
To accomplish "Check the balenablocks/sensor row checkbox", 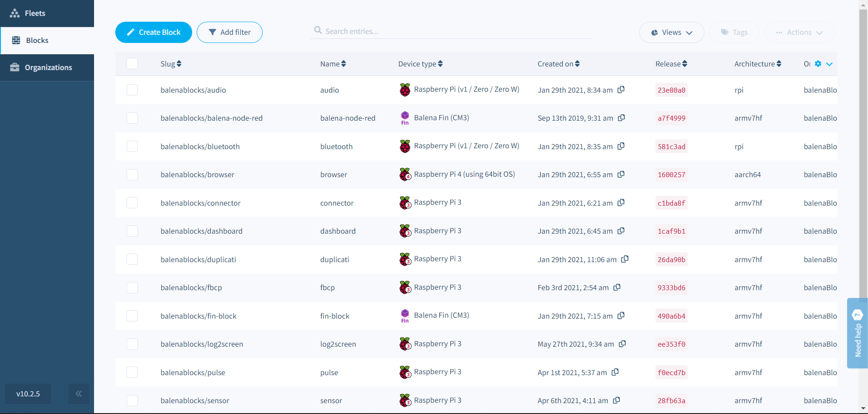I will point(132,400).
